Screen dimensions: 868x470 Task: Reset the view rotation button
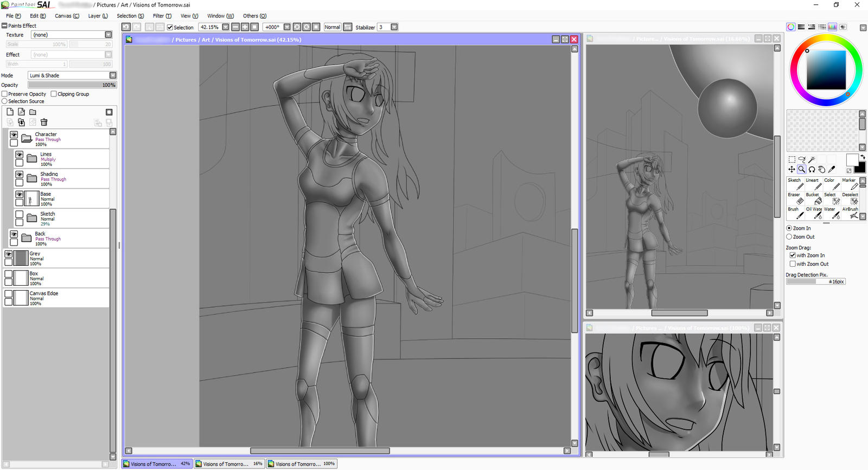(316, 27)
